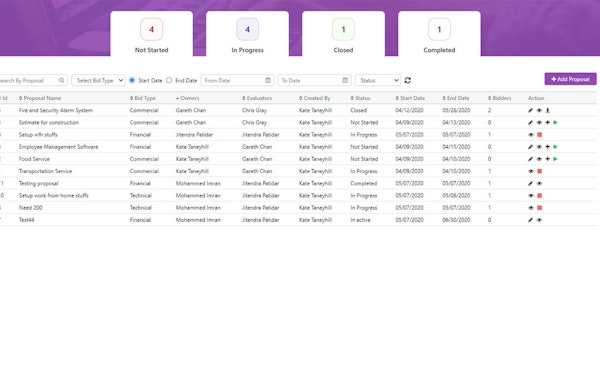Click the search magnifier icon
The height and width of the screenshot is (387, 600).
pyautogui.click(x=62, y=80)
